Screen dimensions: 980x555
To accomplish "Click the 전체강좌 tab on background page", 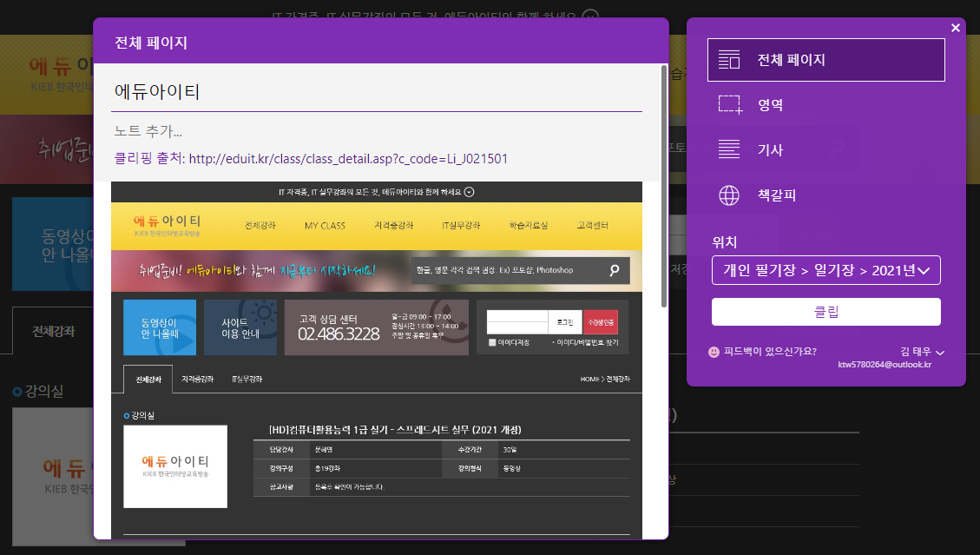I will (54, 332).
